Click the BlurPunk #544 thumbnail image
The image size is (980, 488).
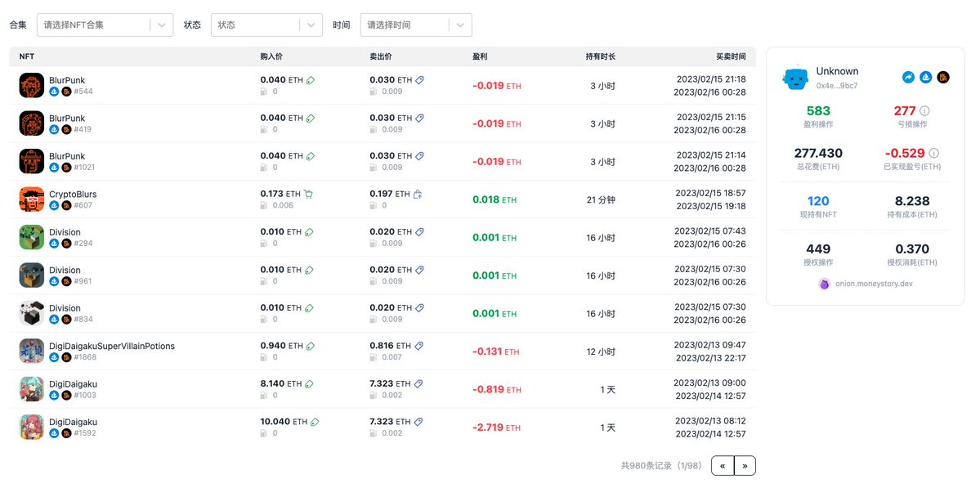(x=32, y=86)
